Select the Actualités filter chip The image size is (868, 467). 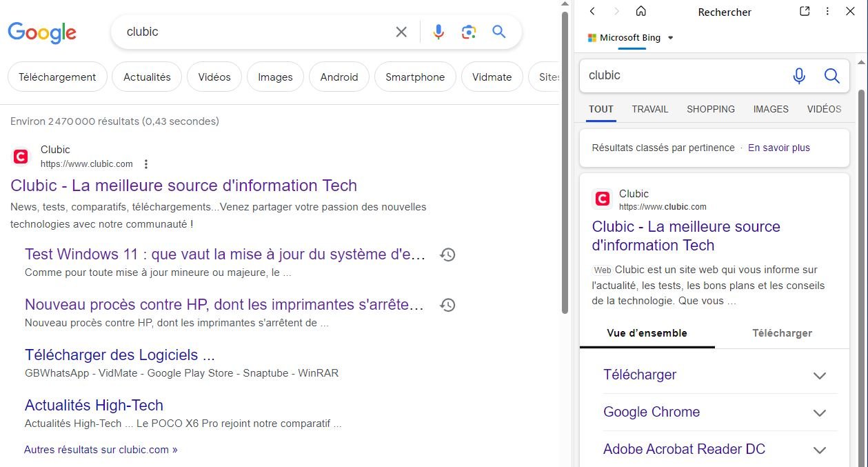[x=147, y=77]
